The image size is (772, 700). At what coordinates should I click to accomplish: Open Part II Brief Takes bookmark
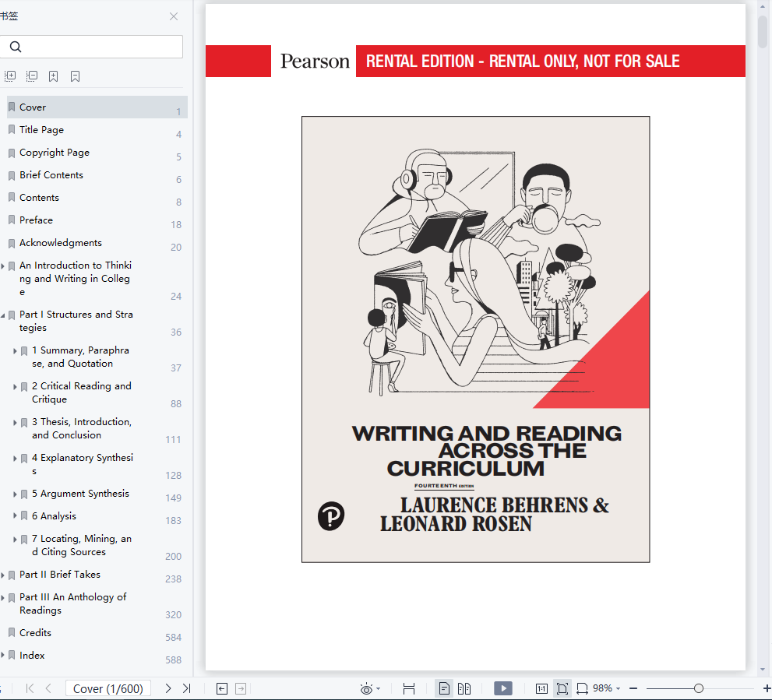[x=59, y=575]
